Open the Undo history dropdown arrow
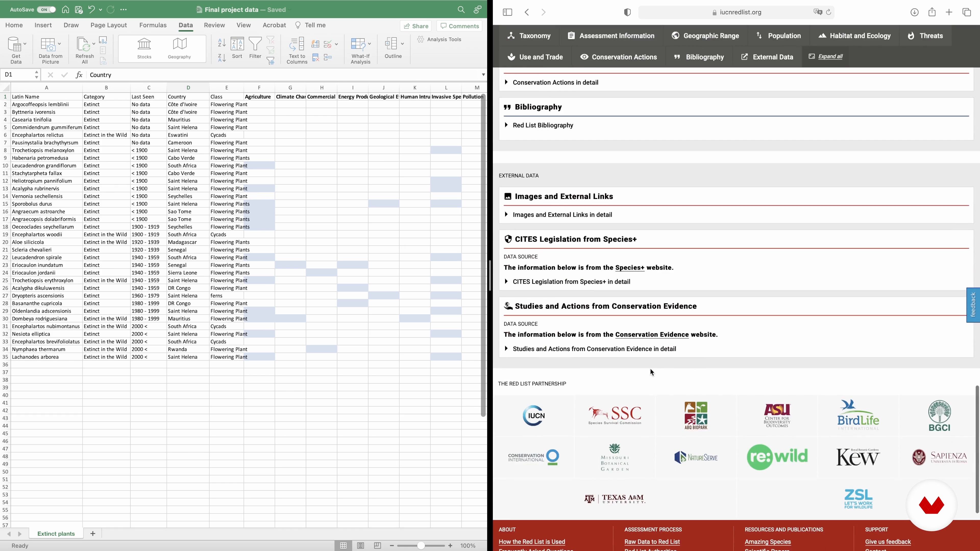980x551 pixels. tap(101, 10)
